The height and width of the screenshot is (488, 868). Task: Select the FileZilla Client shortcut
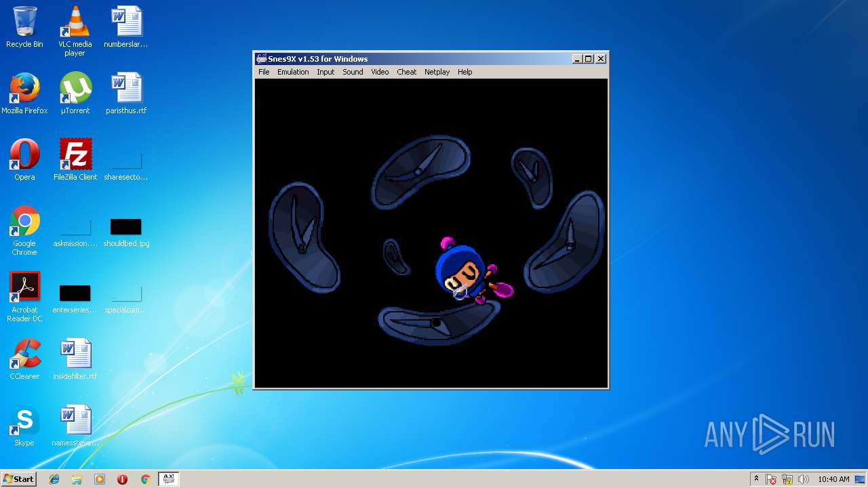coord(75,160)
